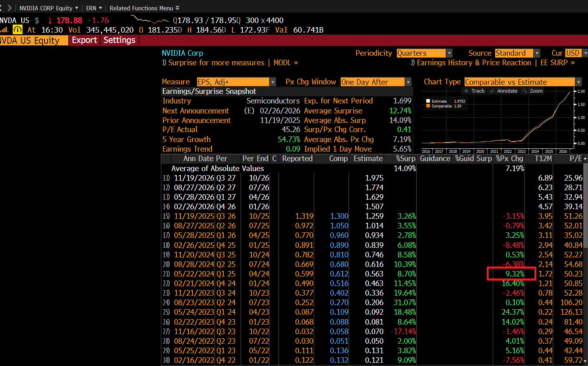Open the Chart Type dropdown
This screenshot has width=588, height=366.
point(578,82)
